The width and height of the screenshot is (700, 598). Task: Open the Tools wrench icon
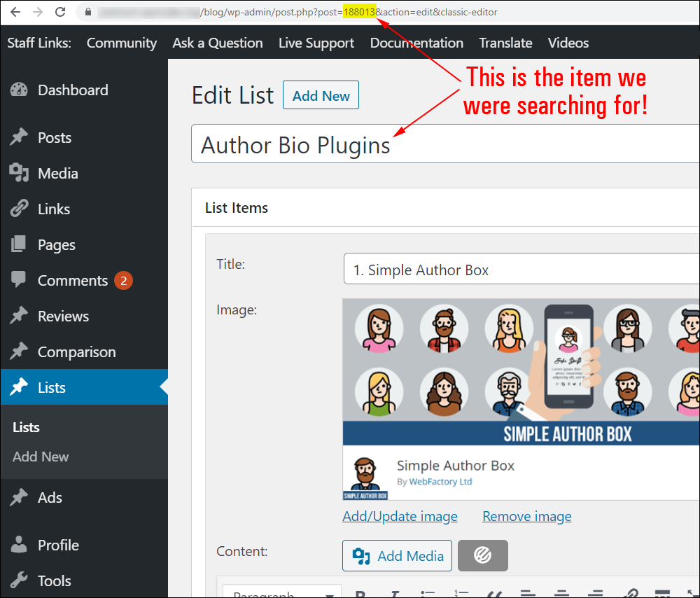pyautogui.click(x=19, y=580)
